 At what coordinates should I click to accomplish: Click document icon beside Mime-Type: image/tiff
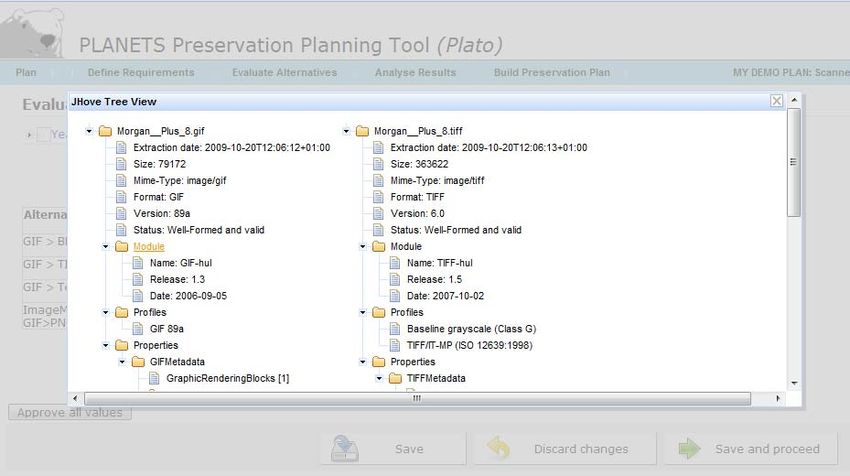point(378,181)
